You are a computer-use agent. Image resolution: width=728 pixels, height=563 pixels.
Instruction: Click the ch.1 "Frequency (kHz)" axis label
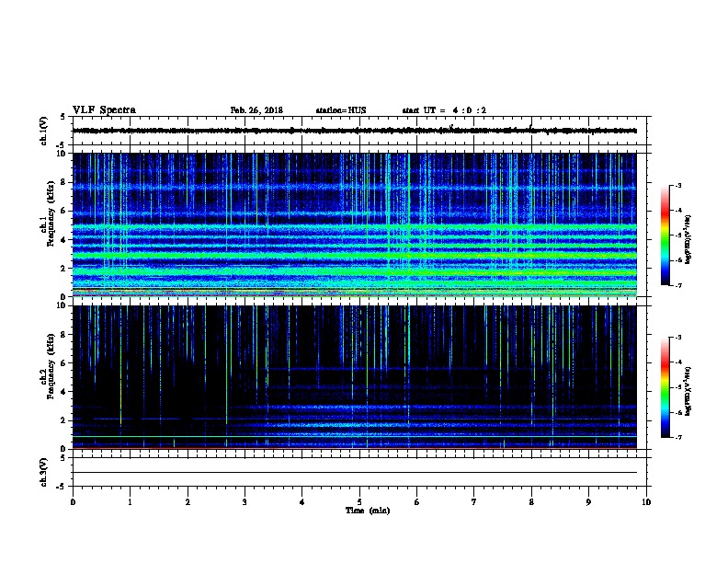(51, 213)
